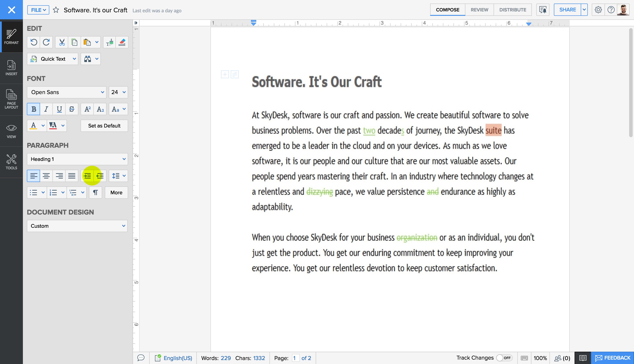This screenshot has width=634, height=364.
Task: Toggle bold formatting off
Action: point(33,109)
